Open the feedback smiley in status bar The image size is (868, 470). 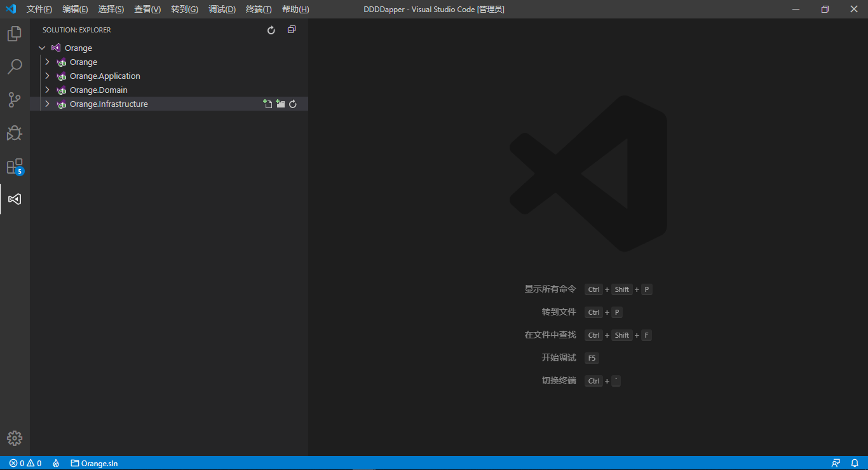[836, 463]
